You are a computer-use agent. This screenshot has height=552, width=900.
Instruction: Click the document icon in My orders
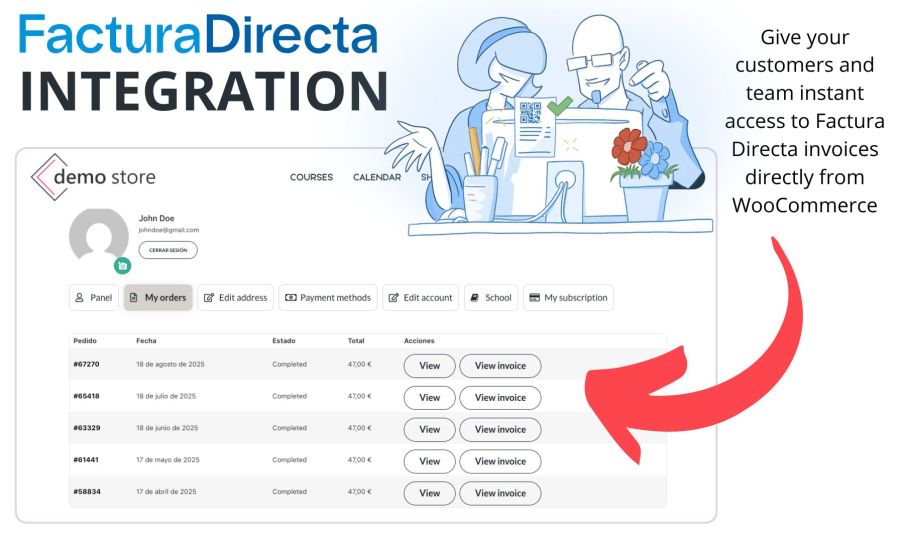pos(134,298)
